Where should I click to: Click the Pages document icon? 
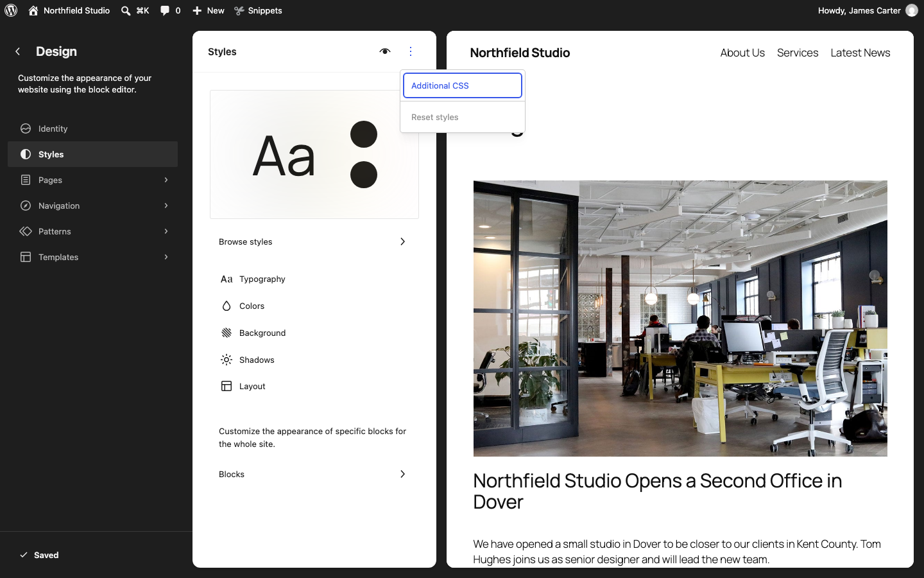pyautogui.click(x=26, y=180)
